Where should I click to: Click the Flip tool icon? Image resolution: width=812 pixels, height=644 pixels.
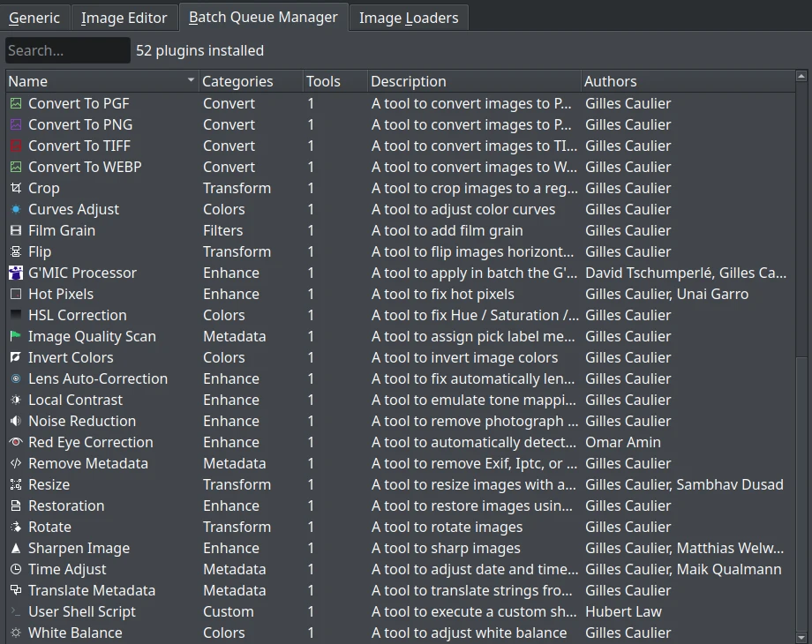coord(16,251)
